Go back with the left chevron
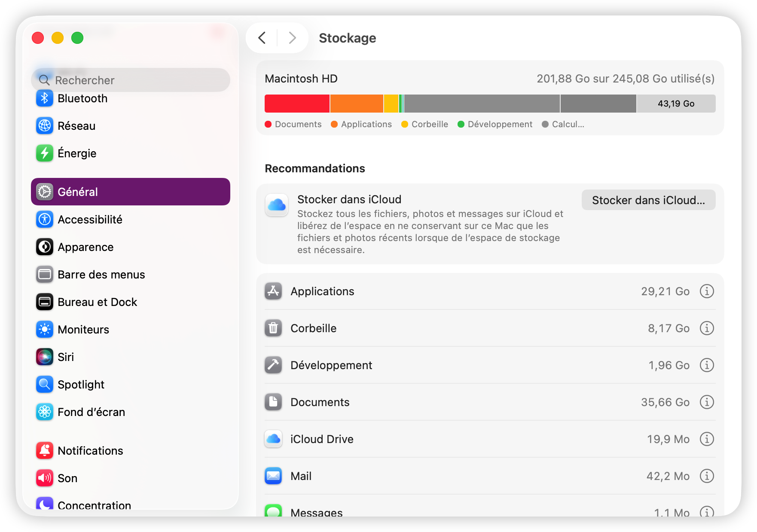Screen dimensions: 757x532 (x=262, y=38)
